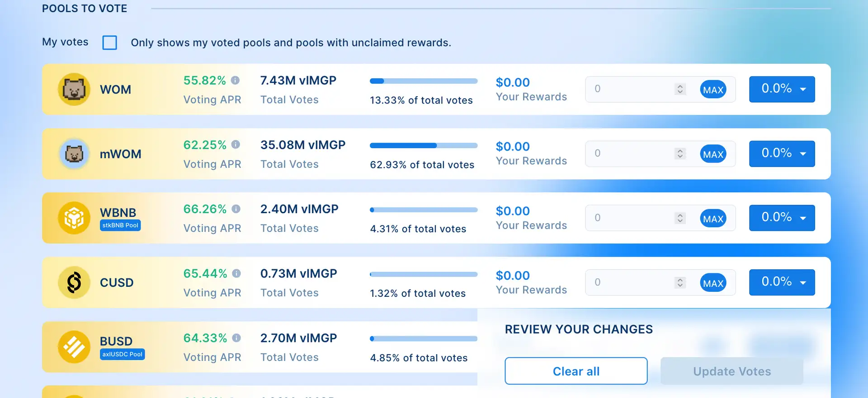The image size is (868, 398).
Task: Click info icon beside WBNB 66.26% APR
Action: [x=236, y=209]
